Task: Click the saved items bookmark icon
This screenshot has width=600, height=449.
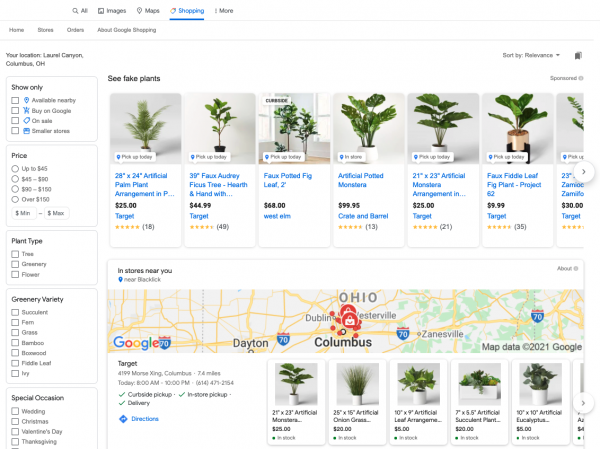Action: [x=578, y=56]
